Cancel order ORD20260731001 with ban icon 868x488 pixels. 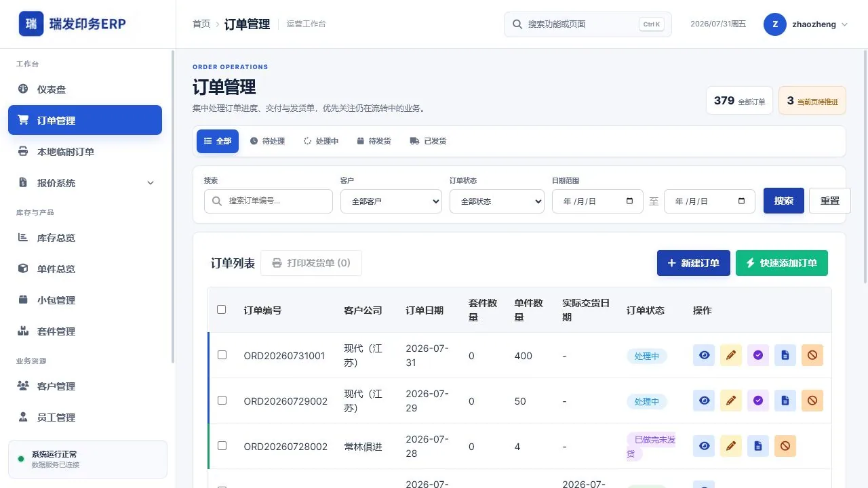click(x=812, y=355)
